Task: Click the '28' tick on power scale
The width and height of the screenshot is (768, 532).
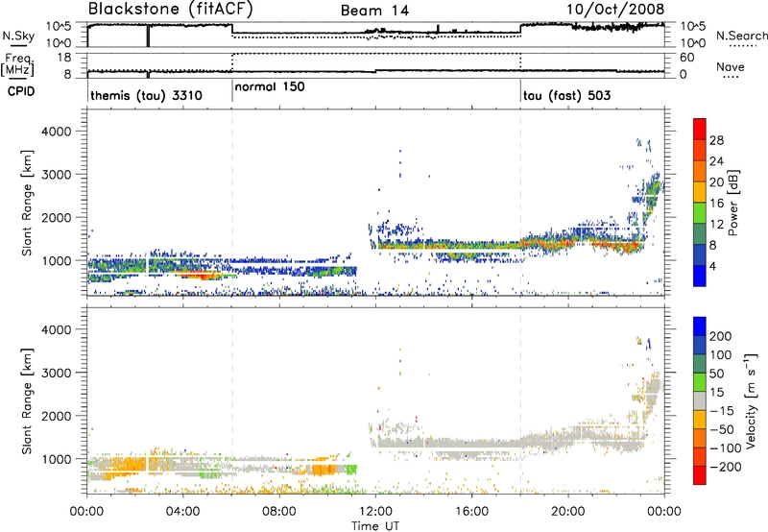Action: click(716, 140)
